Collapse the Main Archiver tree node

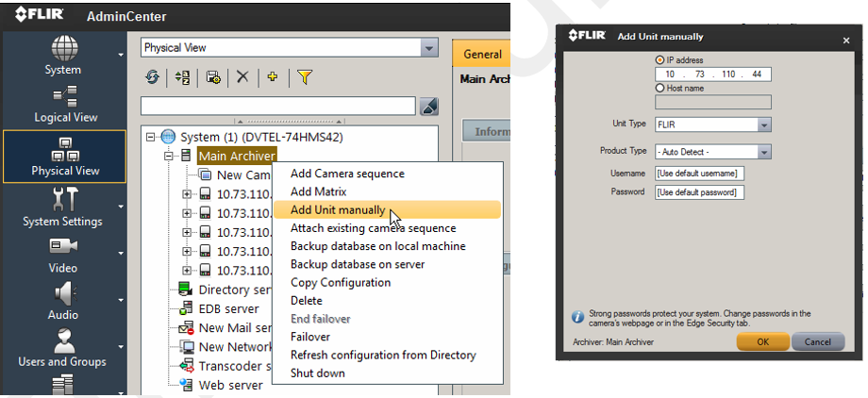[170, 156]
